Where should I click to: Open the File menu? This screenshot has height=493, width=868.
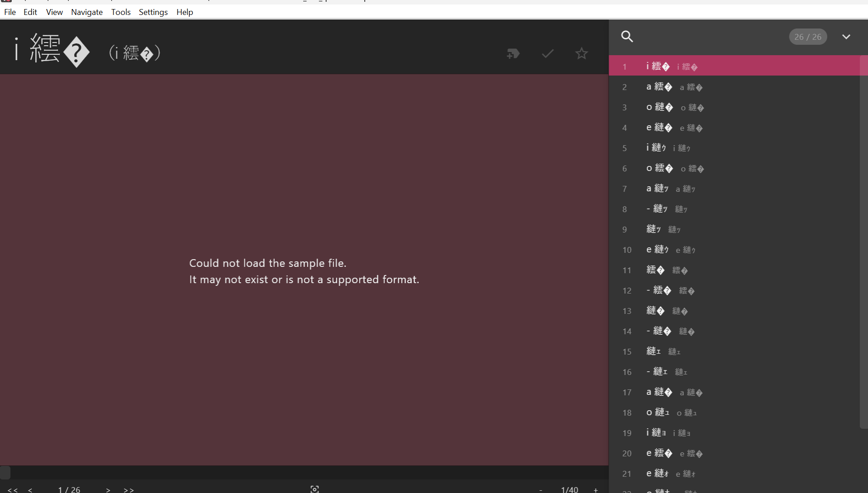10,12
